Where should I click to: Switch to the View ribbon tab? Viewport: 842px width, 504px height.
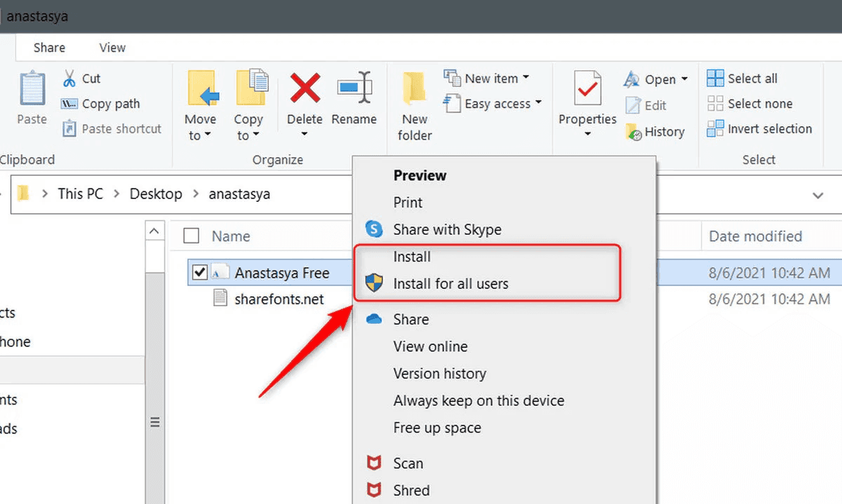click(112, 48)
